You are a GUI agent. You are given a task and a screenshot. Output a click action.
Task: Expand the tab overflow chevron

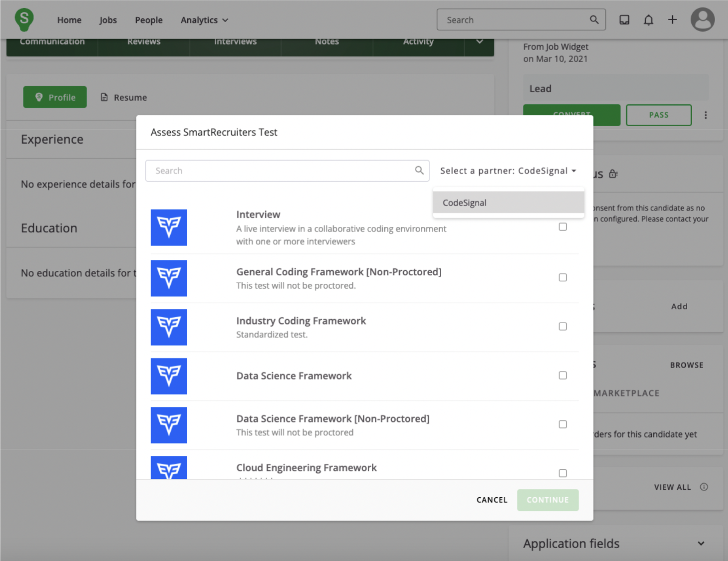[x=479, y=42]
